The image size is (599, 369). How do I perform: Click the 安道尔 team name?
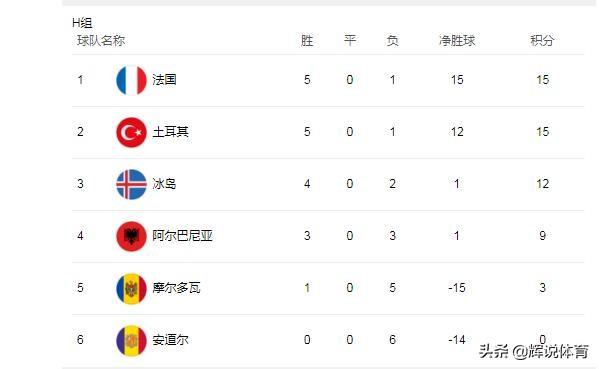coord(170,340)
